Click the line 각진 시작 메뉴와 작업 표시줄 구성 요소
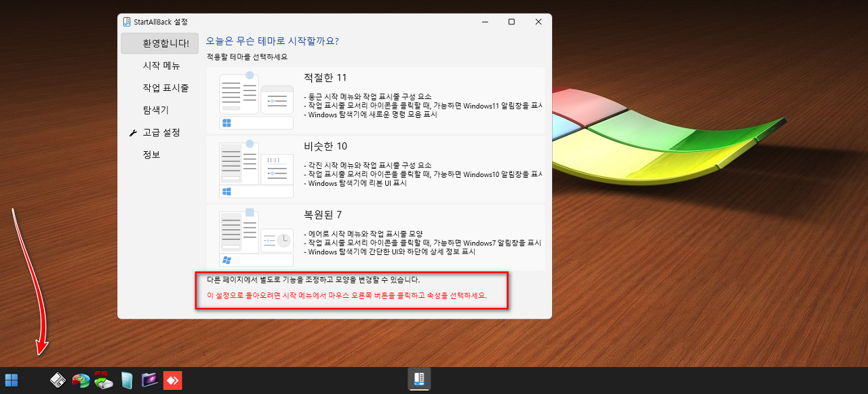The image size is (868, 394). coord(368,165)
